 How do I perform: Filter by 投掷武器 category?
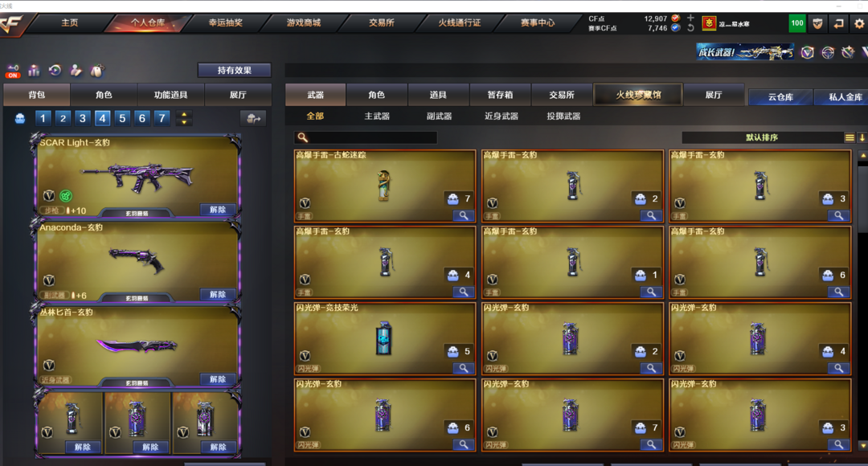(563, 117)
